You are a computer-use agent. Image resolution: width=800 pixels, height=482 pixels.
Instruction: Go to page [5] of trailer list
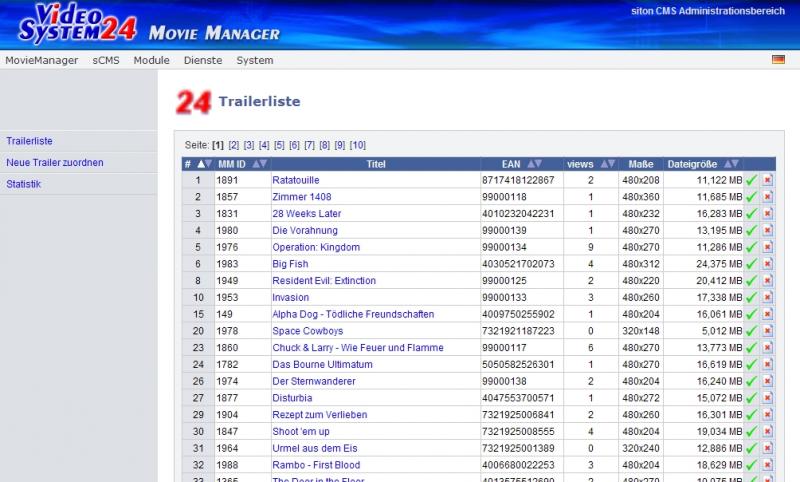(279, 145)
